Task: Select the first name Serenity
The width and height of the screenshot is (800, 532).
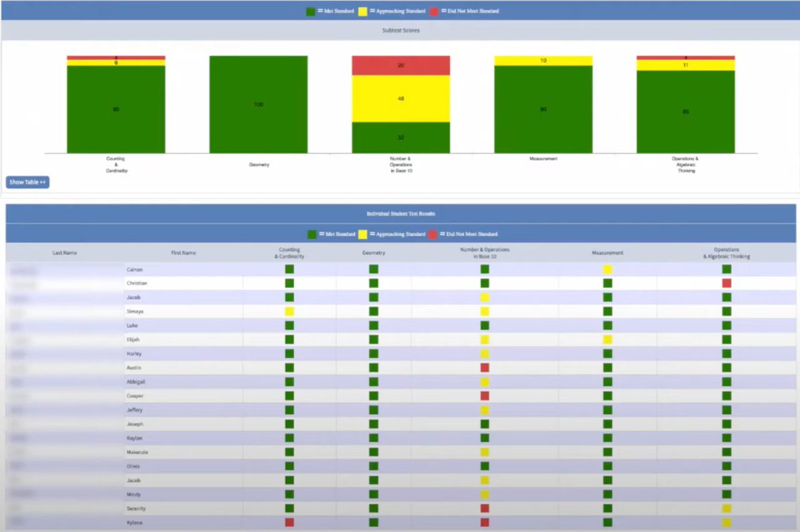Action: [137, 509]
